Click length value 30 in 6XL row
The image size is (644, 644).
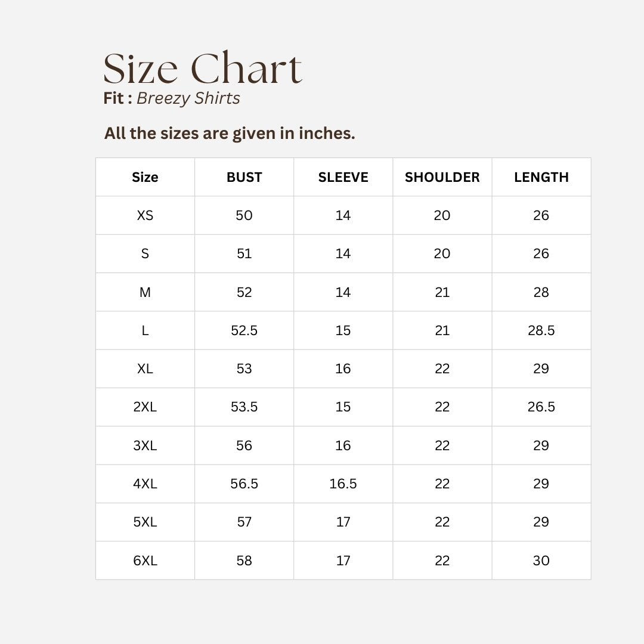[541, 561]
